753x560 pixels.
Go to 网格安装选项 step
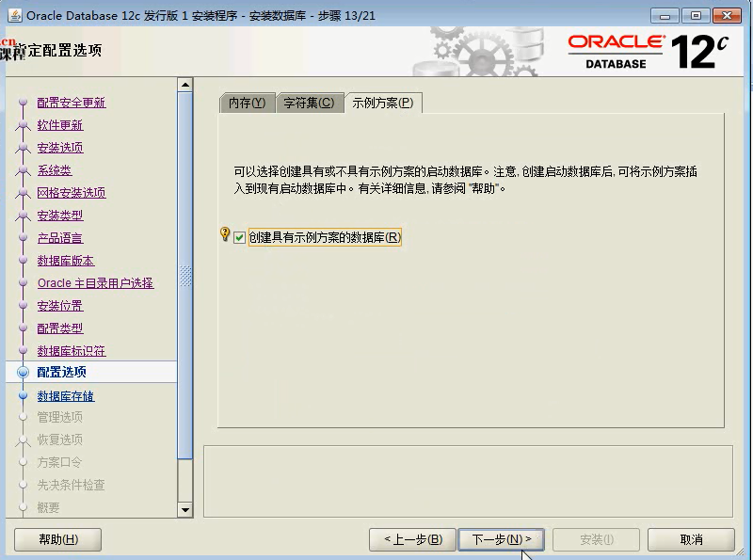click(72, 193)
